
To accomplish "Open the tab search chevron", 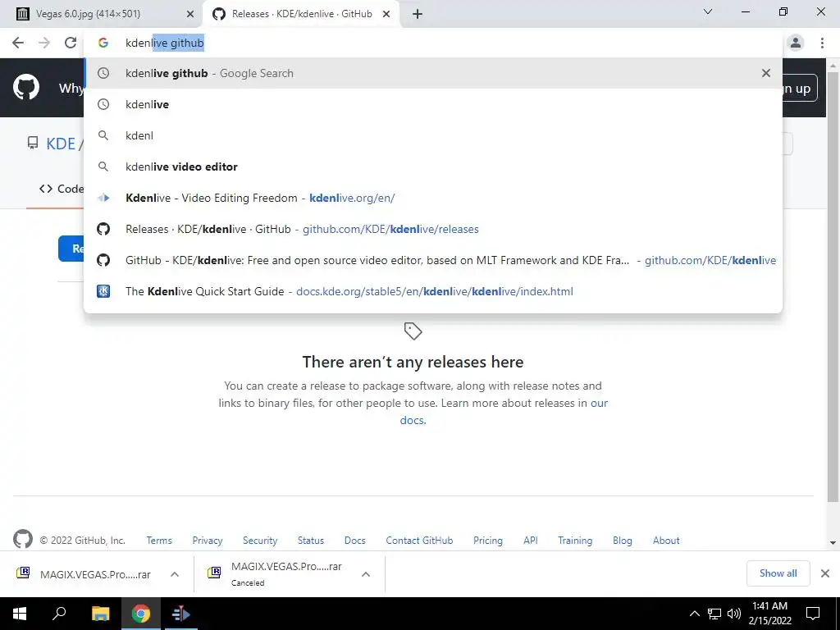I will (x=708, y=11).
